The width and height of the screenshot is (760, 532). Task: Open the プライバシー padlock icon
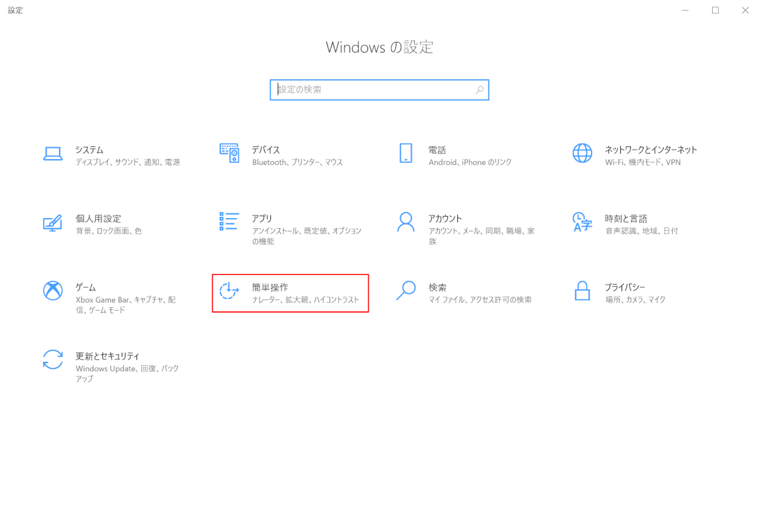(582, 291)
